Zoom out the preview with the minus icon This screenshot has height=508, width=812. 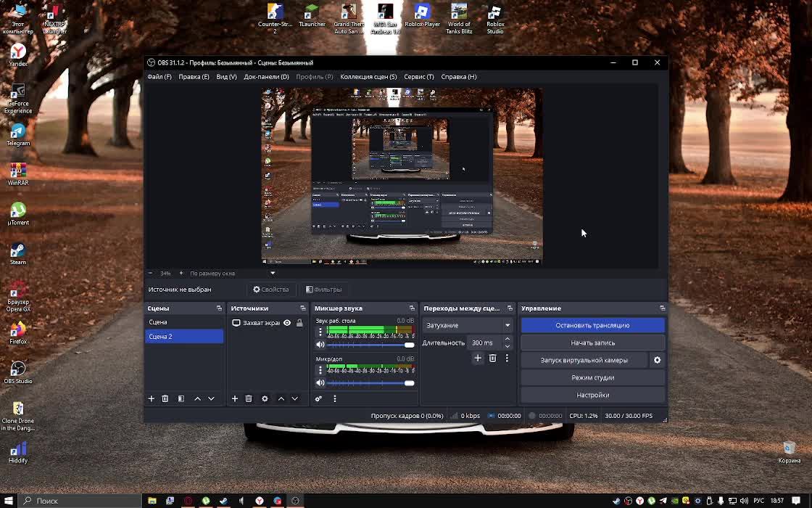tap(150, 273)
